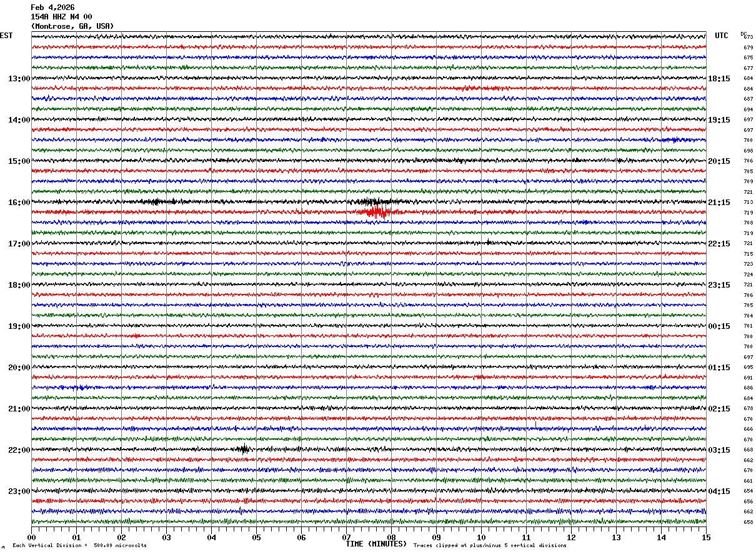
Task: Click the small black burst on the 22:00 trace
Action: pos(243,449)
